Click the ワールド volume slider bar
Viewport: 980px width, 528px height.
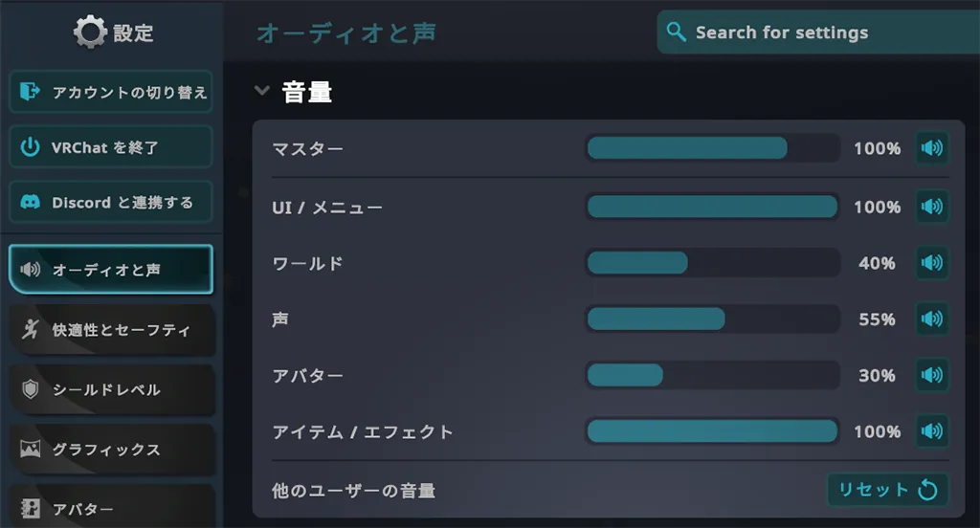[x=712, y=262]
